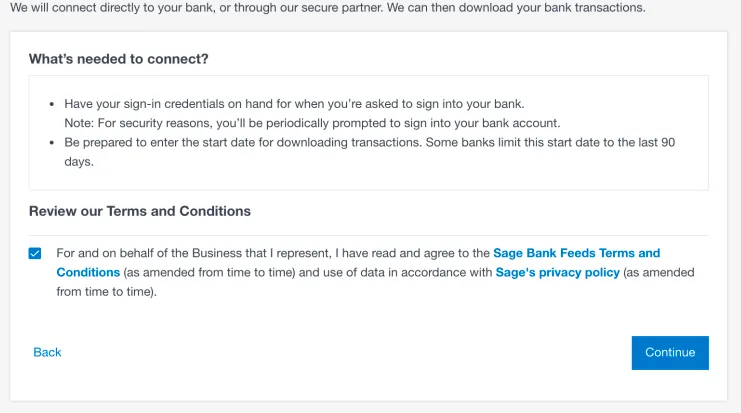Viewport: 741px width, 413px height.
Task: Click the sign-in credentials bullet text
Action: (294, 104)
